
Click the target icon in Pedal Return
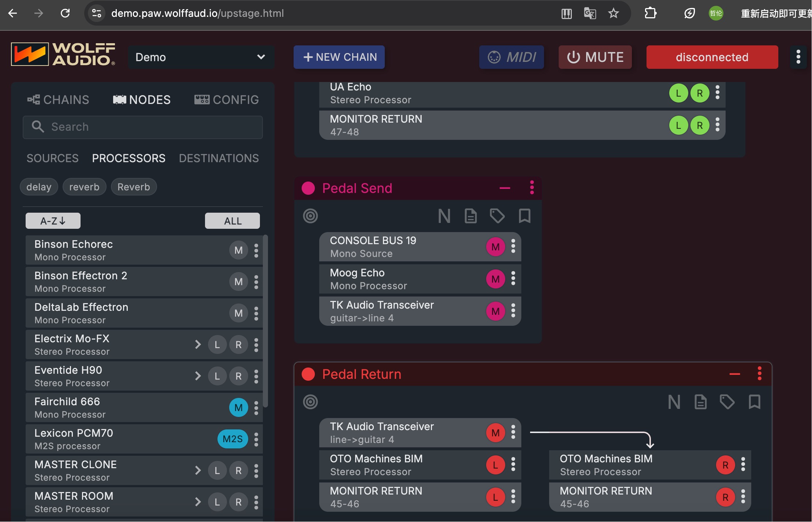310,402
